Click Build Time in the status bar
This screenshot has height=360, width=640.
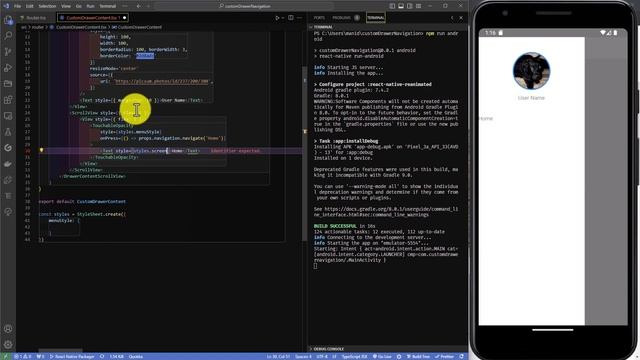click(418, 357)
